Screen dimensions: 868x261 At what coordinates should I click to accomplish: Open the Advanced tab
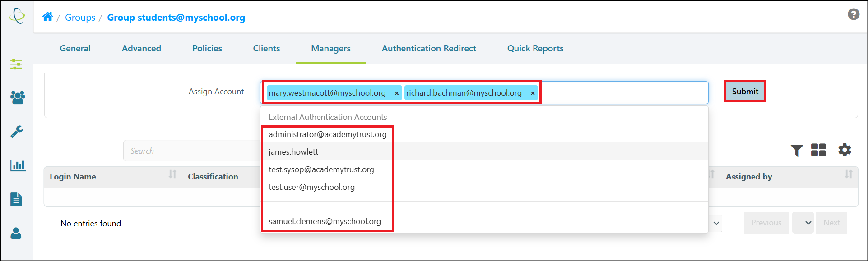(141, 48)
